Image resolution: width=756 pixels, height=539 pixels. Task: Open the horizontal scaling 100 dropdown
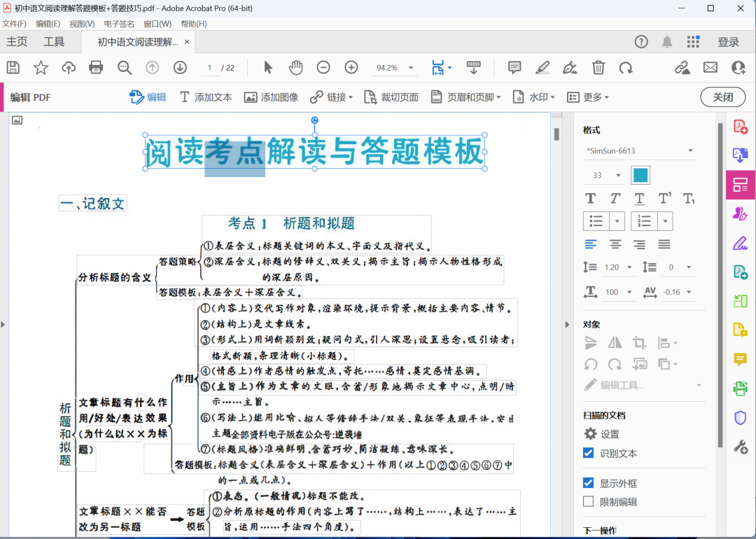coord(629,292)
